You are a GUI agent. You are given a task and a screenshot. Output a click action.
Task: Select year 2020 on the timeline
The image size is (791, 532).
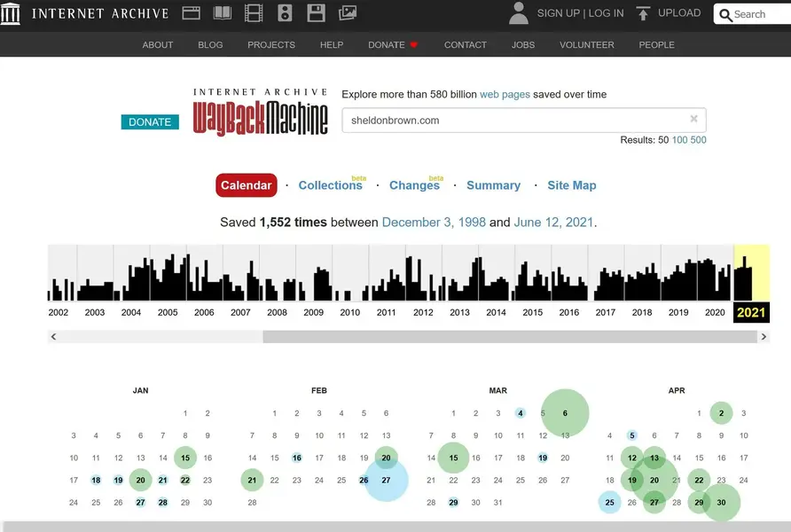[715, 312]
